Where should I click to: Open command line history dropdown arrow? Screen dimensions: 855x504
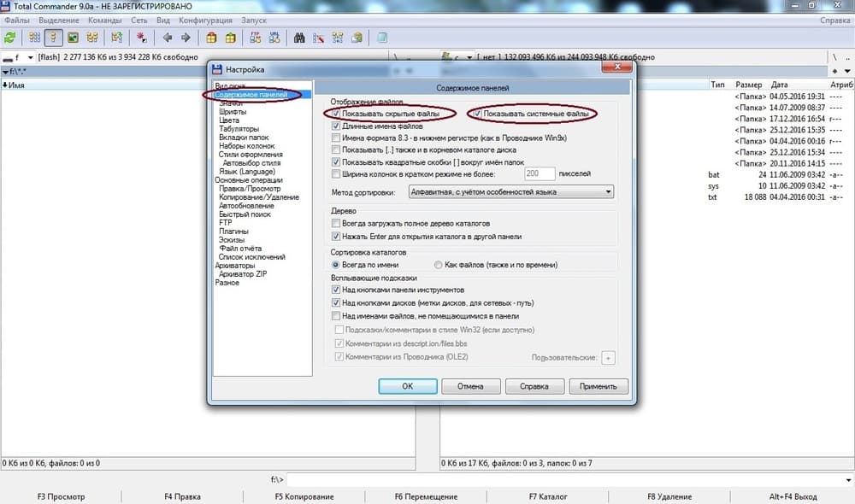[x=848, y=480]
